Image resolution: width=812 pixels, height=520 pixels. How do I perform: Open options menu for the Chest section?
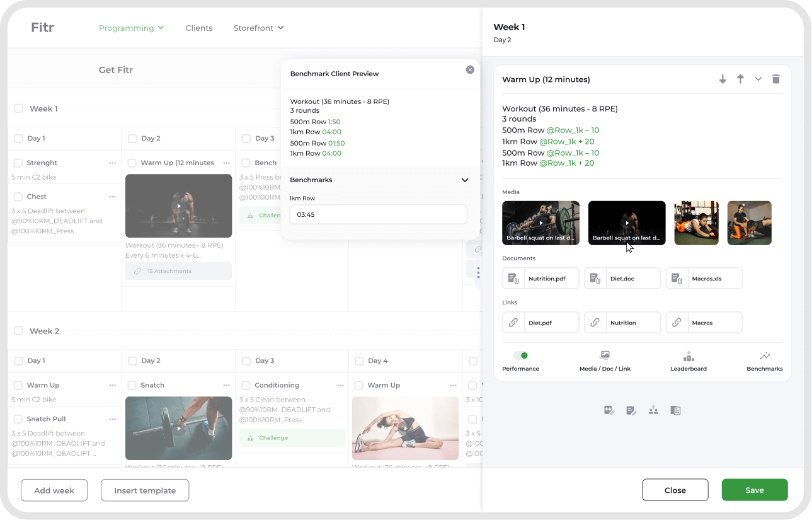coord(113,197)
